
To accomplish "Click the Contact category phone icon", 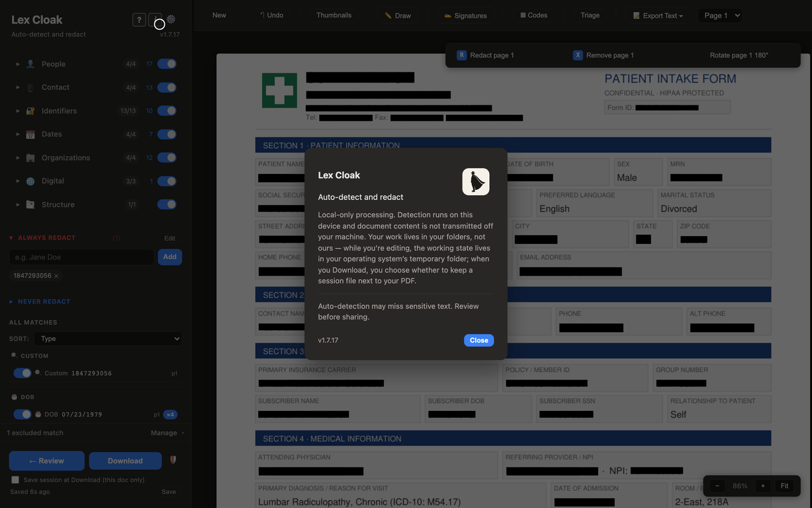I will [30, 88].
